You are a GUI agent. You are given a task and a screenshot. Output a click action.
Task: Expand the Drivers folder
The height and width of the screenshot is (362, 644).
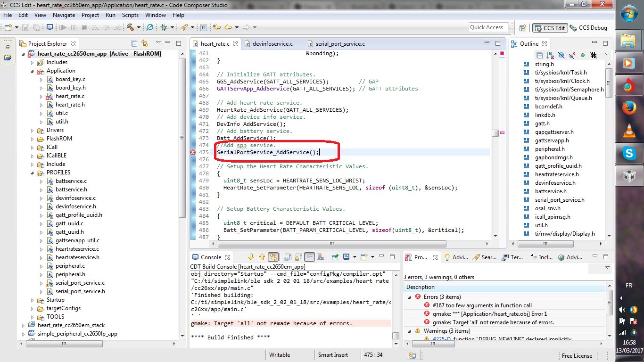[33, 130]
